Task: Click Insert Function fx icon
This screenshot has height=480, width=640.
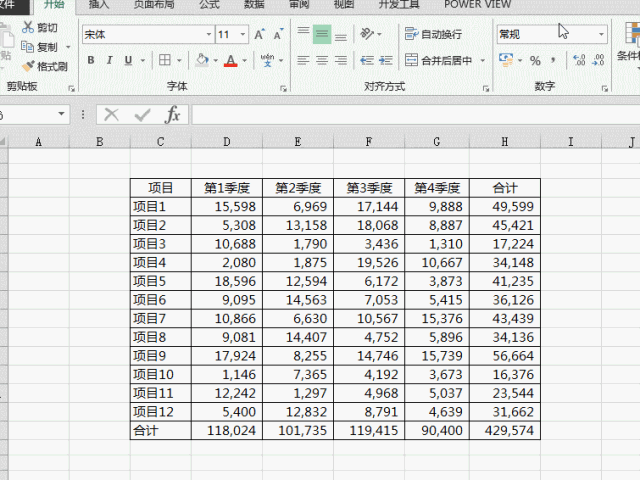Action: pos(172,115)
